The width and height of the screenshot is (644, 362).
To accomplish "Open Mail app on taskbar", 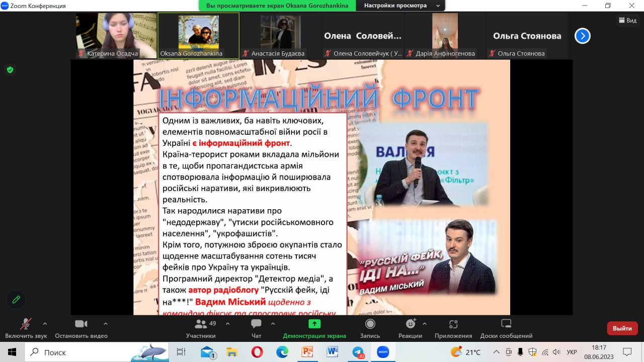I will pos(207,352).
